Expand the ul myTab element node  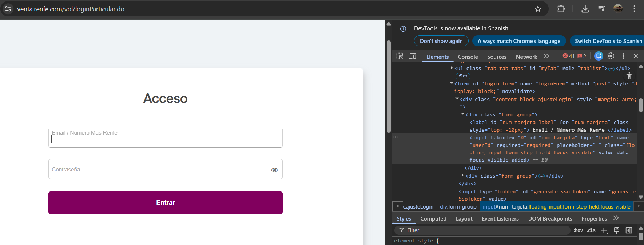pos(452,68)
